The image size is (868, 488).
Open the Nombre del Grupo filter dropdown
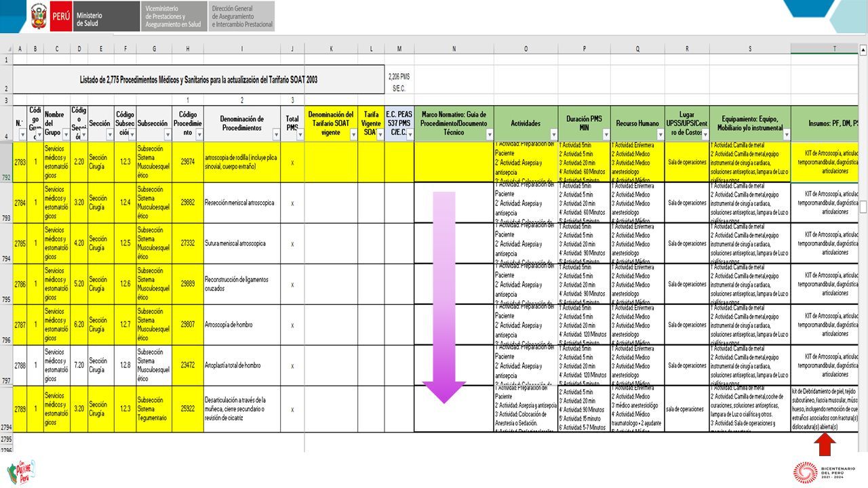pyautogui.click(x=66, y=135)
